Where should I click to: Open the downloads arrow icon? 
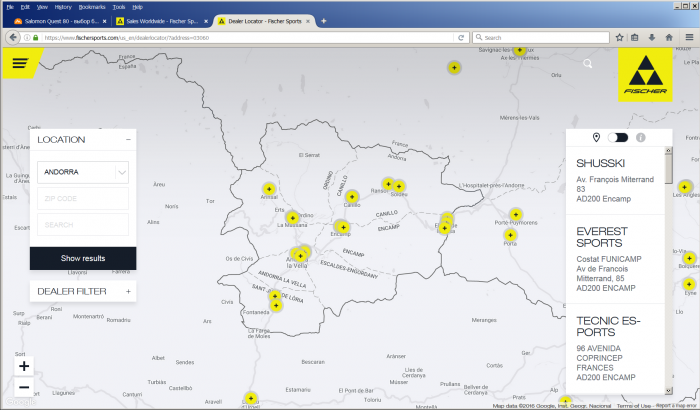652,38
